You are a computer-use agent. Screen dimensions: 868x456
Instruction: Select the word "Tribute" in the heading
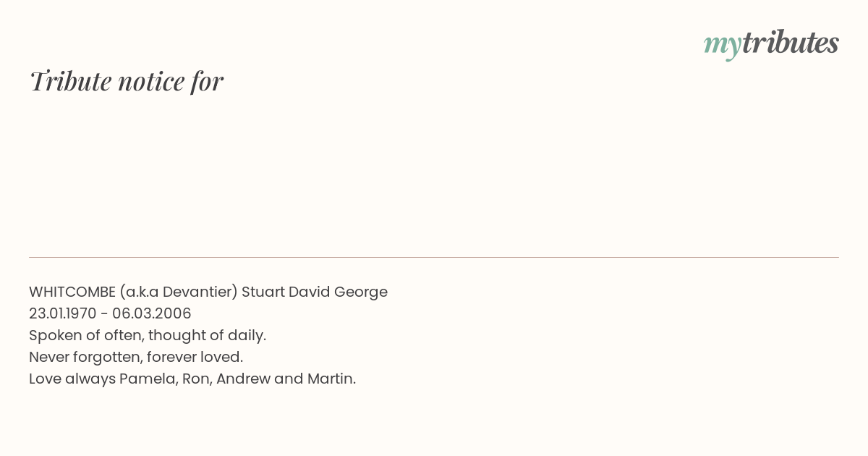tap(70, 81)
